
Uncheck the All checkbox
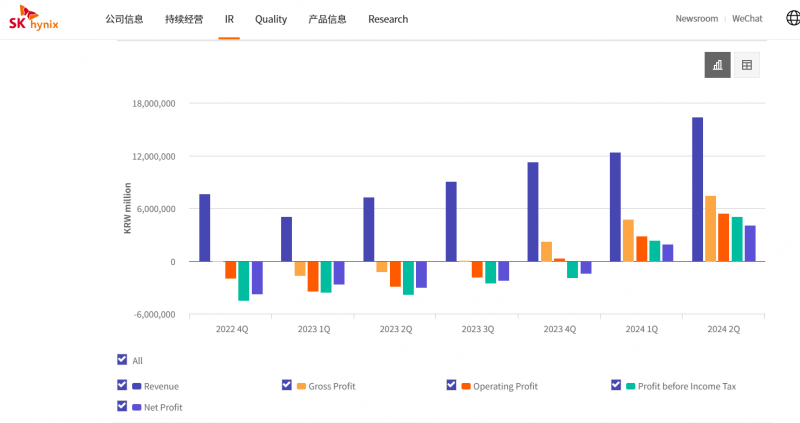pos(122,360)
